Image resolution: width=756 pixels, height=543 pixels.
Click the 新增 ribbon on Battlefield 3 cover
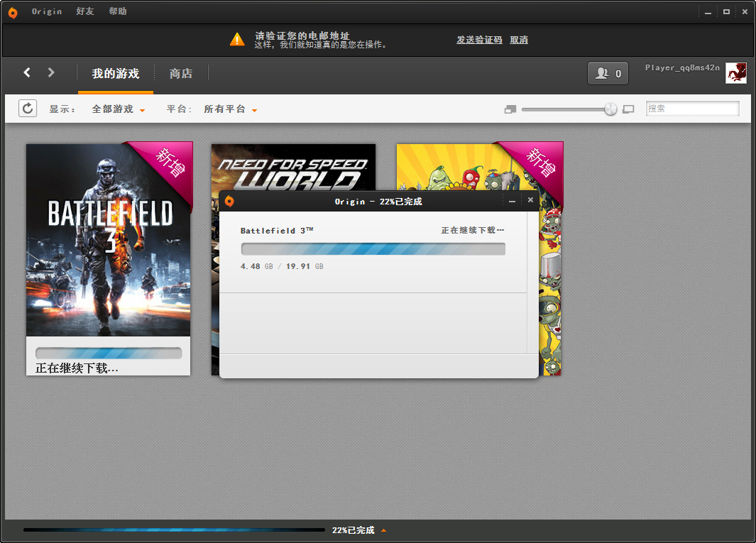tap(170, 163)
